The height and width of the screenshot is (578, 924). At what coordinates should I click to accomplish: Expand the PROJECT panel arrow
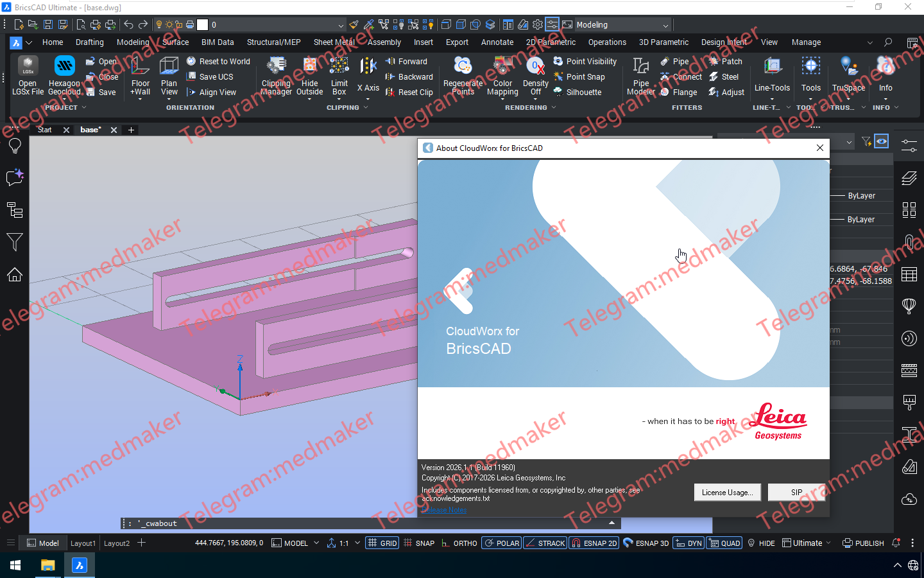coord(83,107)
